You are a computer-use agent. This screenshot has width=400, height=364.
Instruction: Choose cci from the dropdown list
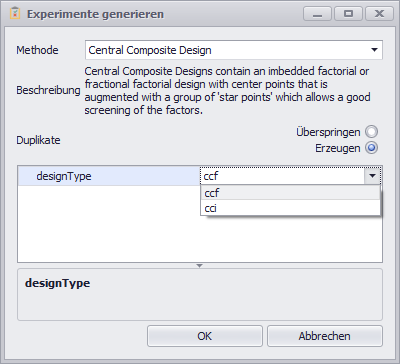pos(290,208)
